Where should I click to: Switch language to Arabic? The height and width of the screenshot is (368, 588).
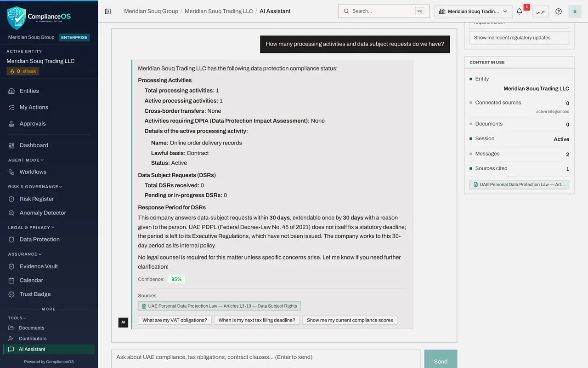(x=541, y=11)
